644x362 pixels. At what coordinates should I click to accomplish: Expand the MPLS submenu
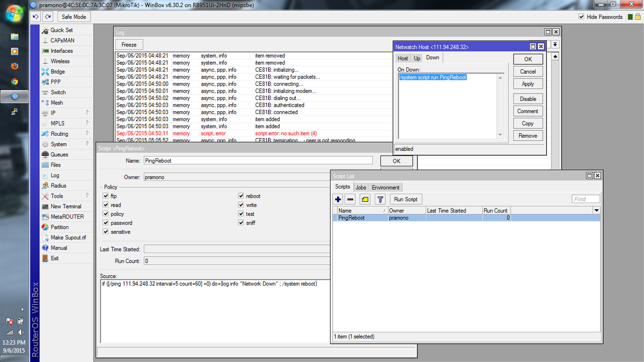(88, 123)
